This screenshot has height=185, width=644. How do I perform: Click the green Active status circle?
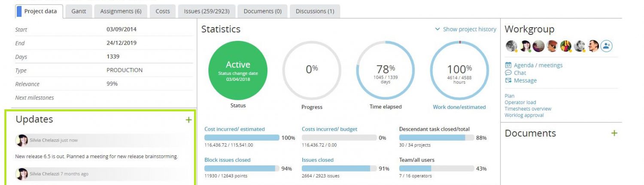[238, 71]
